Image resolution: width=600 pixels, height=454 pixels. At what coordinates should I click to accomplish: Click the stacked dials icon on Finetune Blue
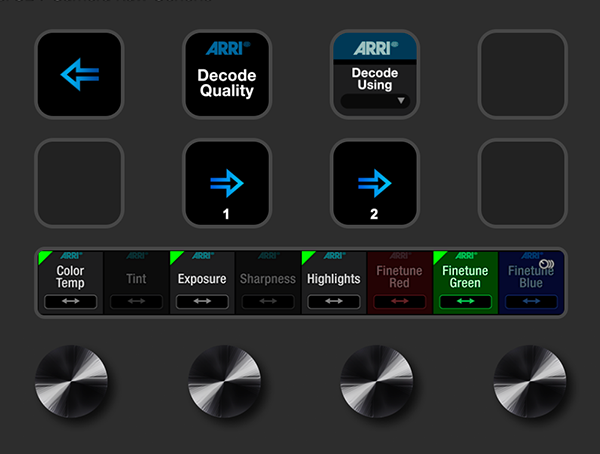tap(546, 264)
